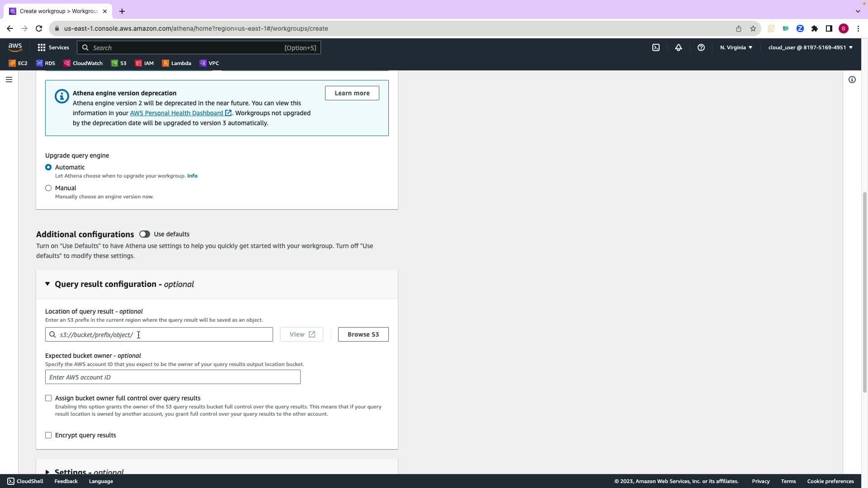
Task: Open the notifications bell icon
Action: (679, 47)
